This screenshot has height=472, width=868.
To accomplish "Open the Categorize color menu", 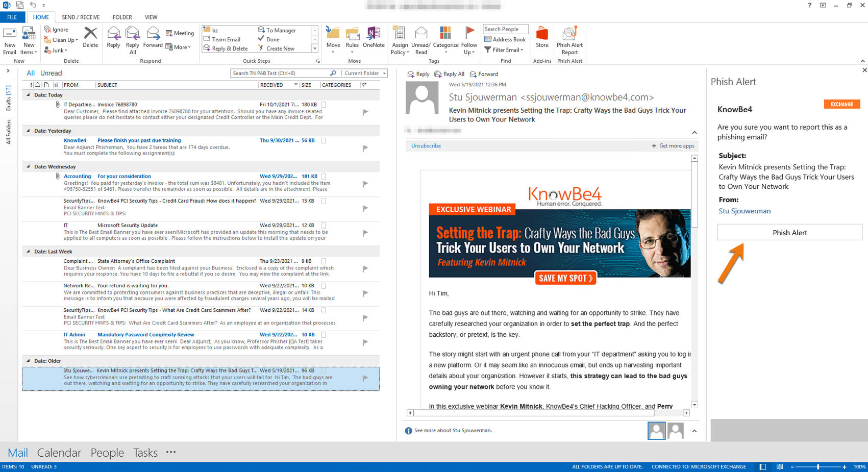I will 445,41.
